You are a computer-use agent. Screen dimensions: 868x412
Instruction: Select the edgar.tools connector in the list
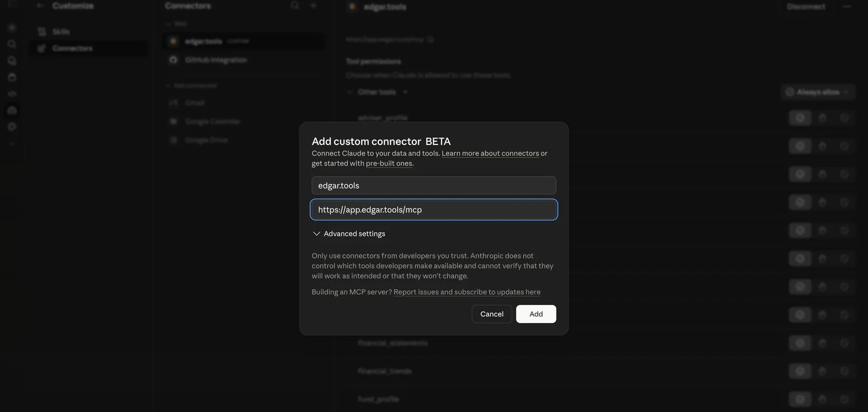tap(244, 41)
